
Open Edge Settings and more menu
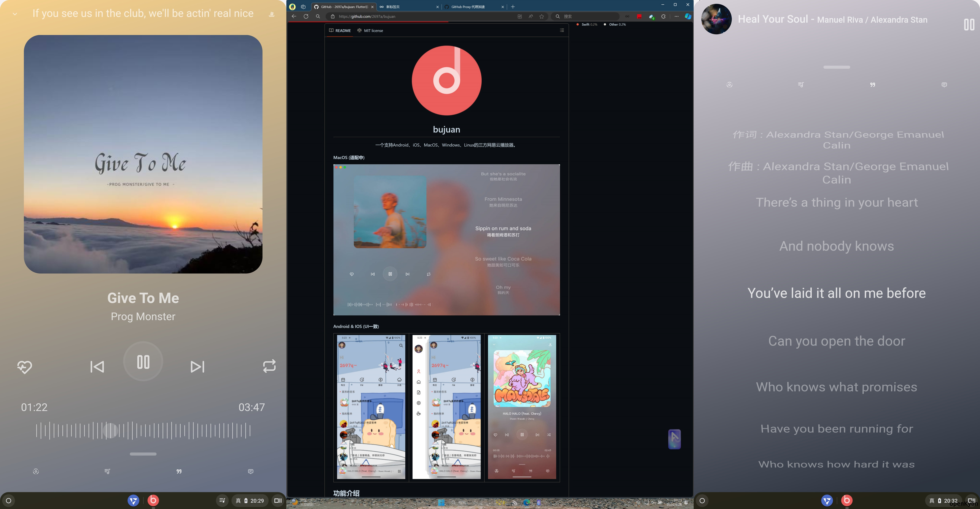coord(676,16)
